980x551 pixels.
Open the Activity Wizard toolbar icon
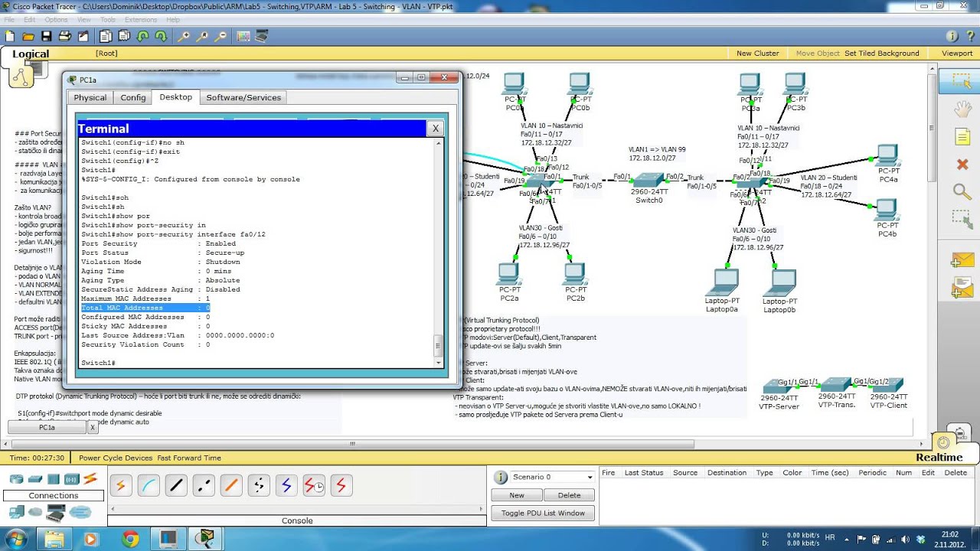click(x=83, y=36)
